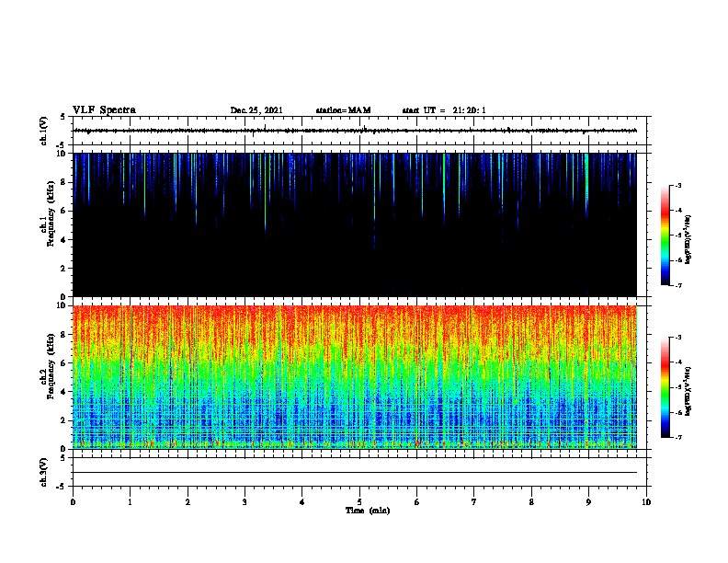The height and width of the screenshot is (563, 728).
Task: Click the "station=MAM" header label
Action: coord(343,110)
